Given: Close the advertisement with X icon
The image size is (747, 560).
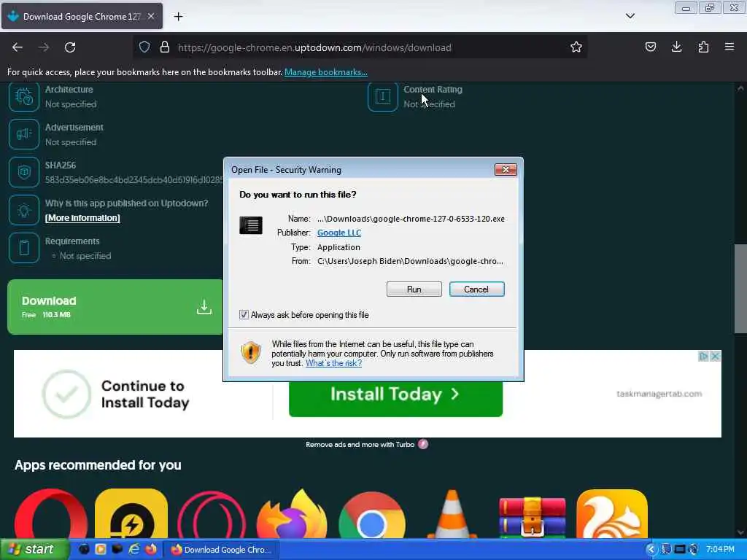Looking at the screenshot, I should [715, 356].
